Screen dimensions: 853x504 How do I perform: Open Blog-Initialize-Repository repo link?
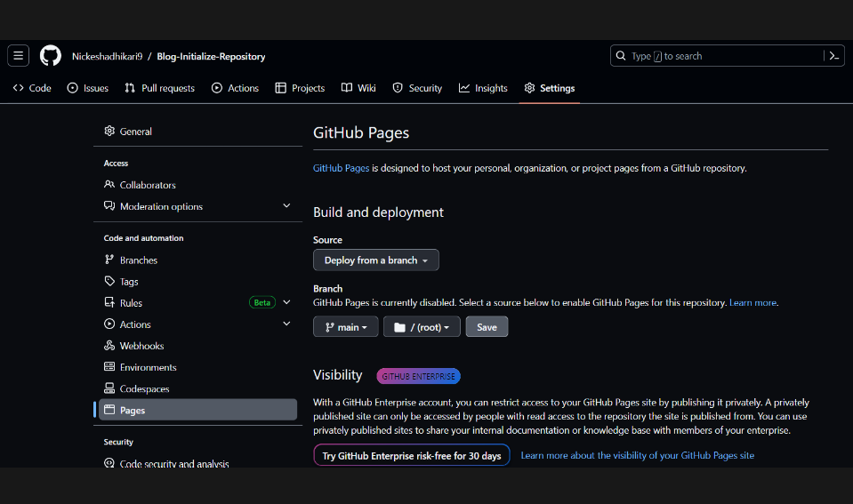[211, 56]
